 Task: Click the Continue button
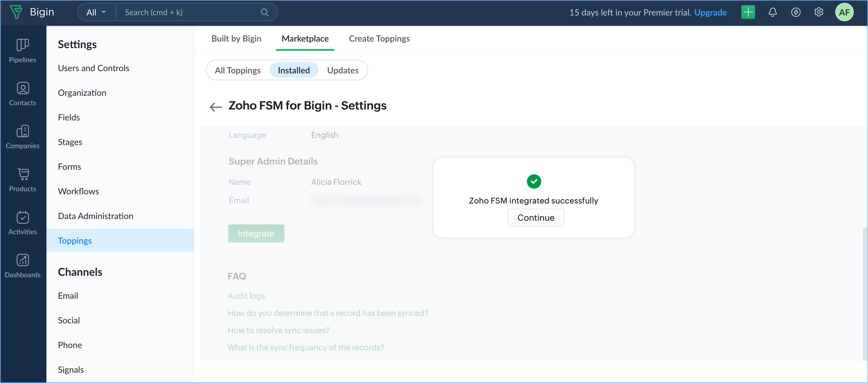(x=536, y=218)
